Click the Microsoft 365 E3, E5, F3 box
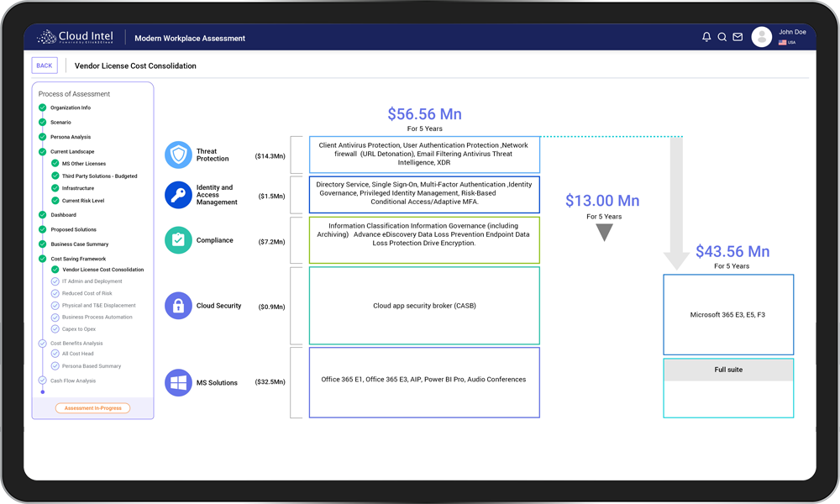The image size is (840, 504). tap(728, 315)
